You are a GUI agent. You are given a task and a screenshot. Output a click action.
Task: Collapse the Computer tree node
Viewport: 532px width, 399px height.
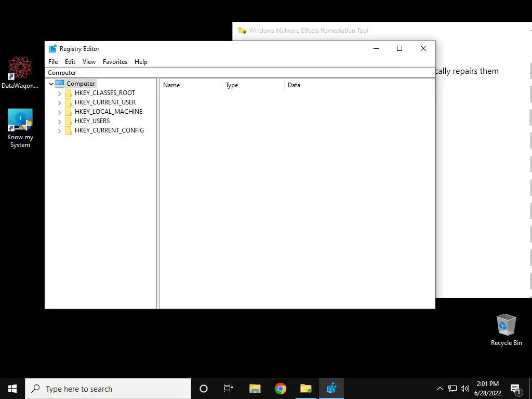(51, 84)
